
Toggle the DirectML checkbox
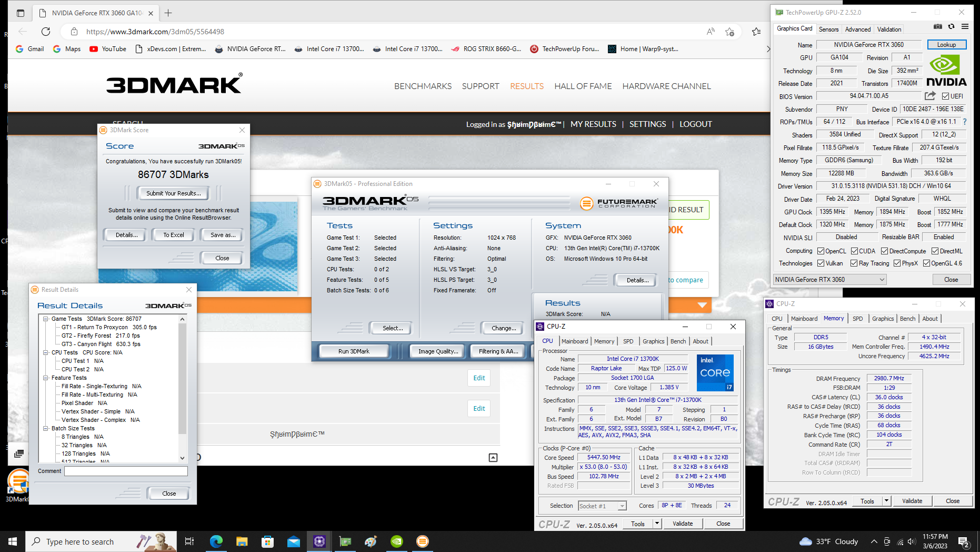pyautogui.click(x=935, y=251)
